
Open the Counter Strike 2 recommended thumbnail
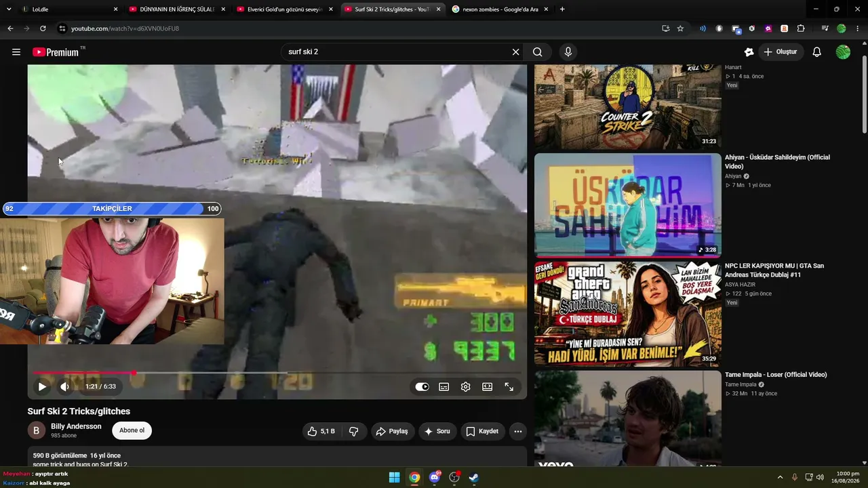click(x=628, y=107)
